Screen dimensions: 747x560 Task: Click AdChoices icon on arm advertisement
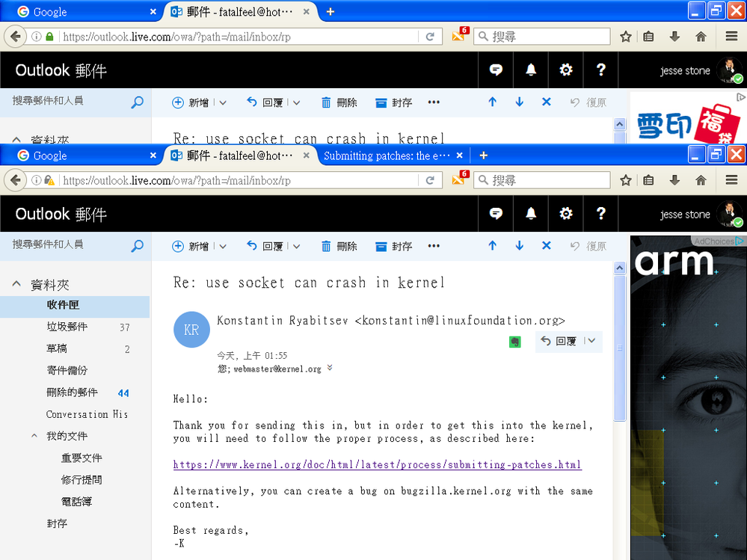[x=740, y=241]
